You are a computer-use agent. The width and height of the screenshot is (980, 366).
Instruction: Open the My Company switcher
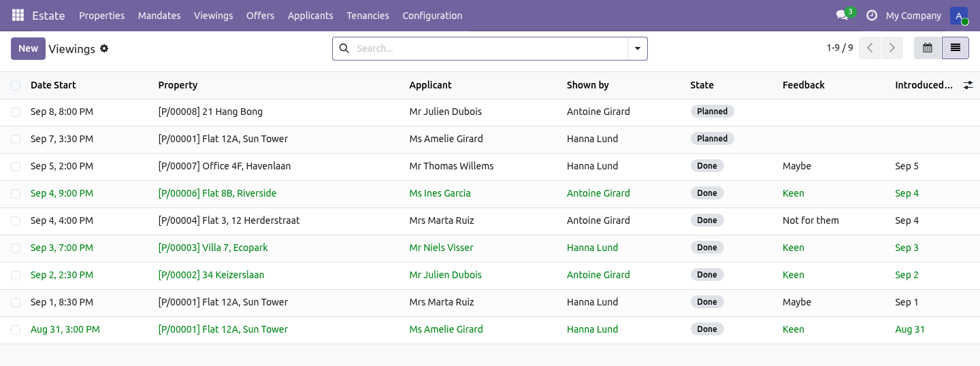(913, 16)
